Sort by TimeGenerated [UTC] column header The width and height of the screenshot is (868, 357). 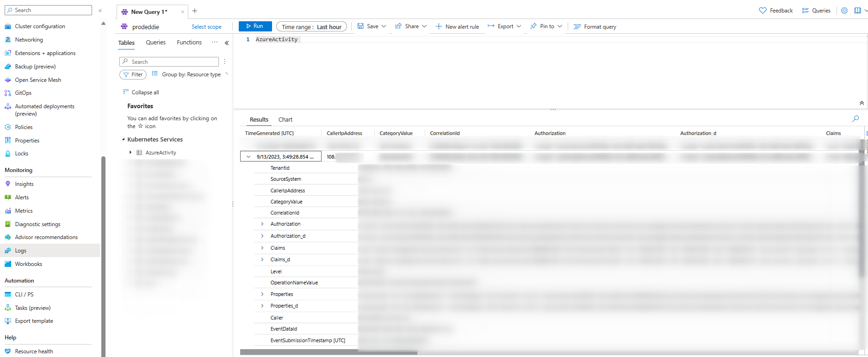pos(269,133)
